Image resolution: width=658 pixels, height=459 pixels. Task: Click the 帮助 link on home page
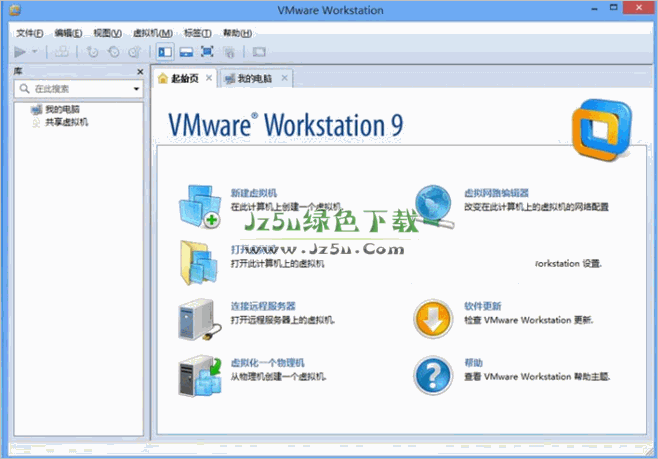pos(473,363)
